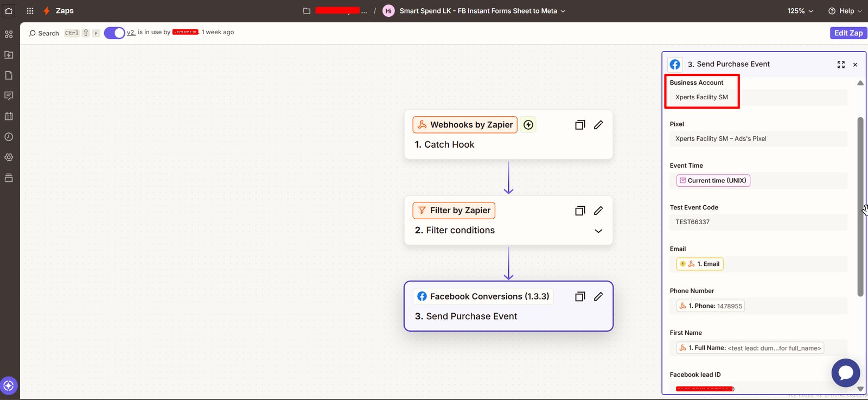This screenshot has height=400, width=868.
Task: Toggle the Zap on/off switch
Action: pos(114,33)
